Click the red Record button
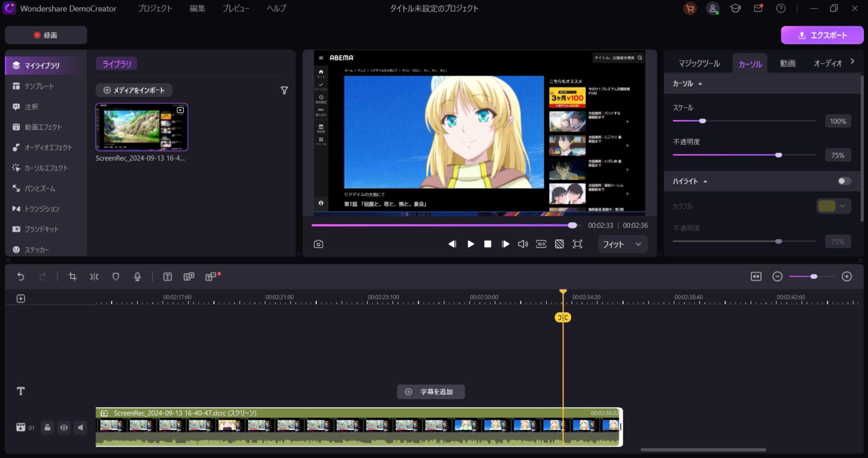Image resolution: width=868 pixels, height=458 pixels. [46, 35]
